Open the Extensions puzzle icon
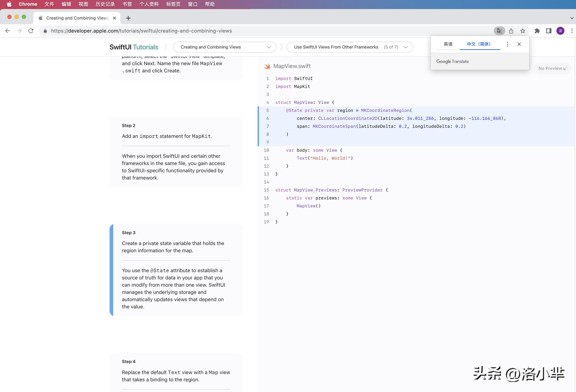 [537, 31]
